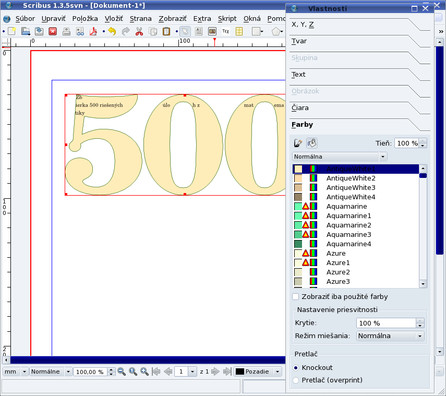Open the Skript menu
The image size is (446, 396).
coord(227,19)
